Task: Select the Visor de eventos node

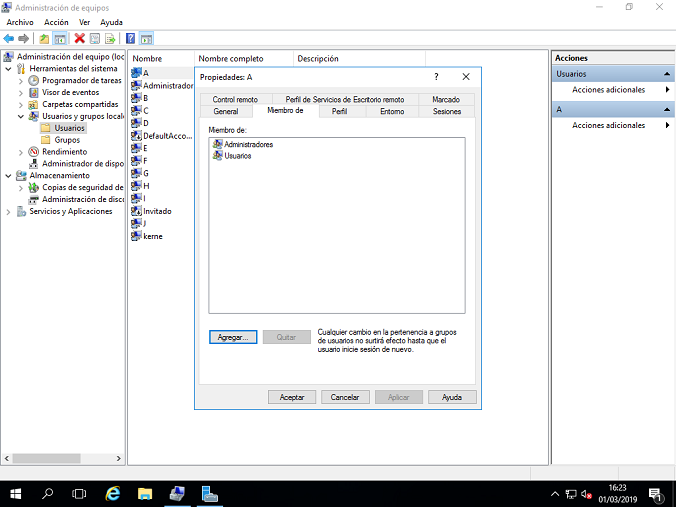Action: 70,92
